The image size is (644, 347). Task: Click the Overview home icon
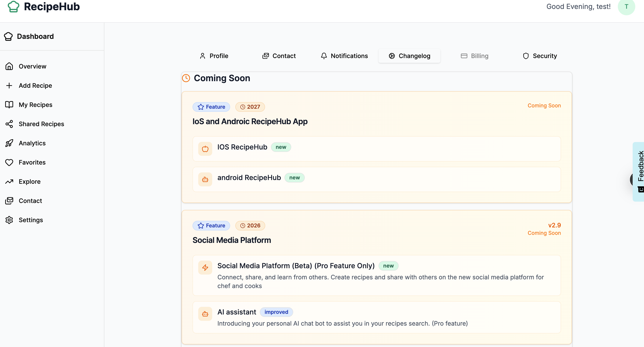9,66
